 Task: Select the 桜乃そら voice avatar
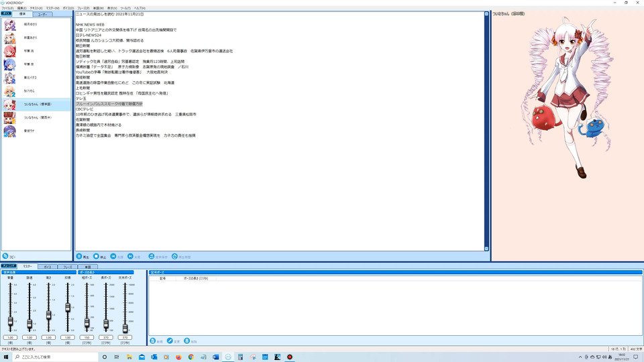click(10, 91)
